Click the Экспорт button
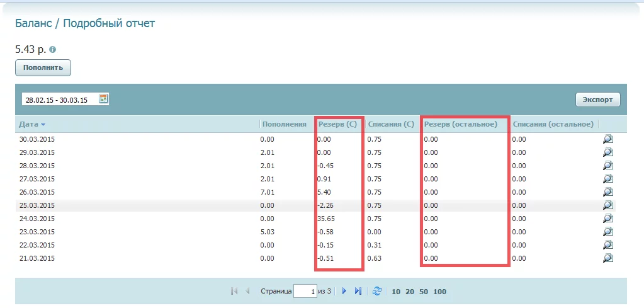 598,100
